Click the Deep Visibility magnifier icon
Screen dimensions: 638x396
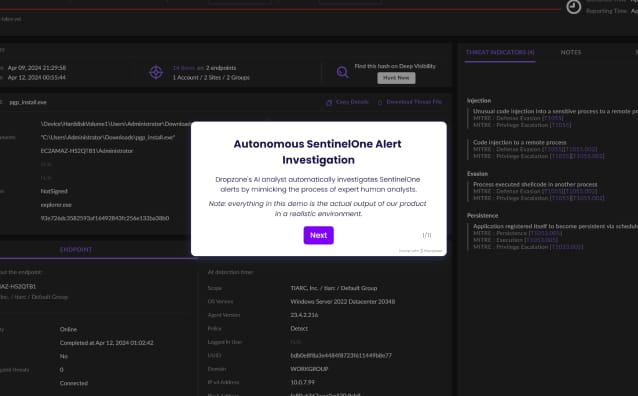343,72
